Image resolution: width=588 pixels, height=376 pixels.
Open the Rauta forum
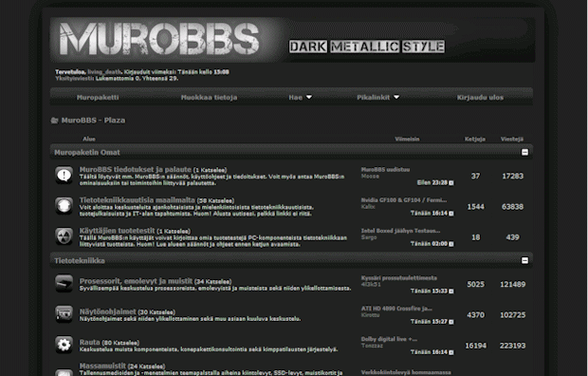[90, 342]
